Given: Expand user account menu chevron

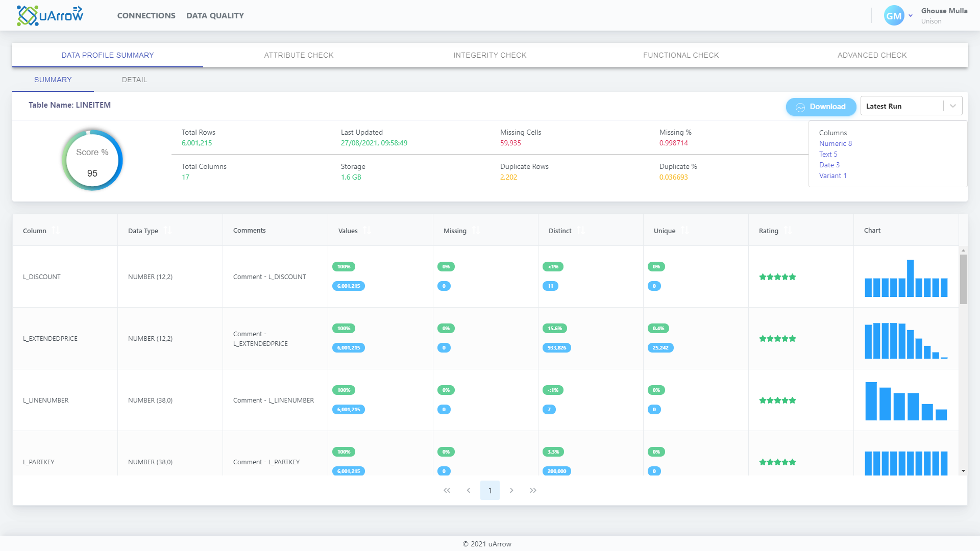Looking at the screenshot, I should click(911, 16).
